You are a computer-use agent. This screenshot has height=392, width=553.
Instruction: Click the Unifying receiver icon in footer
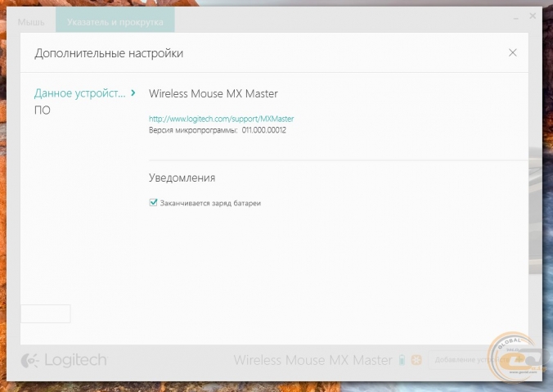tap(416, 360)
